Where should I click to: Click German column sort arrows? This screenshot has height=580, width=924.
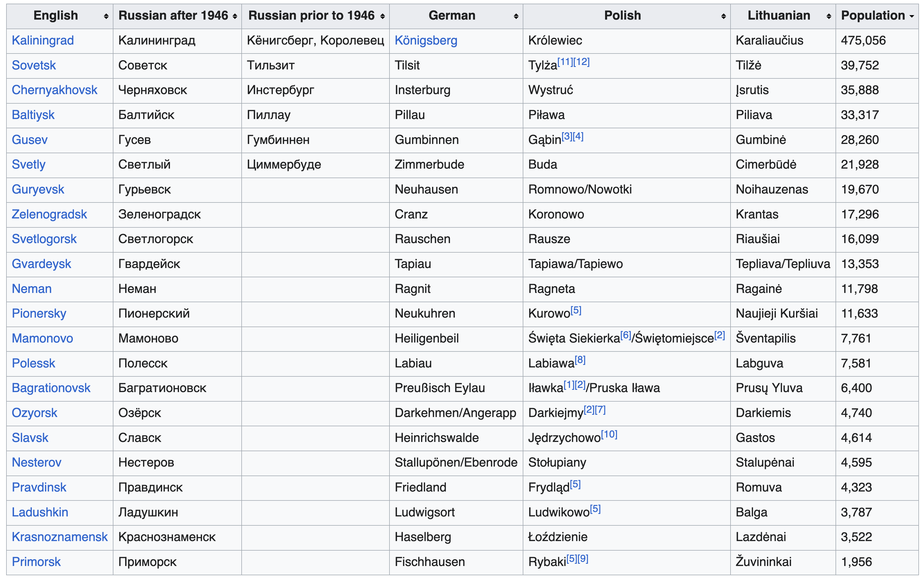(516, 16)
